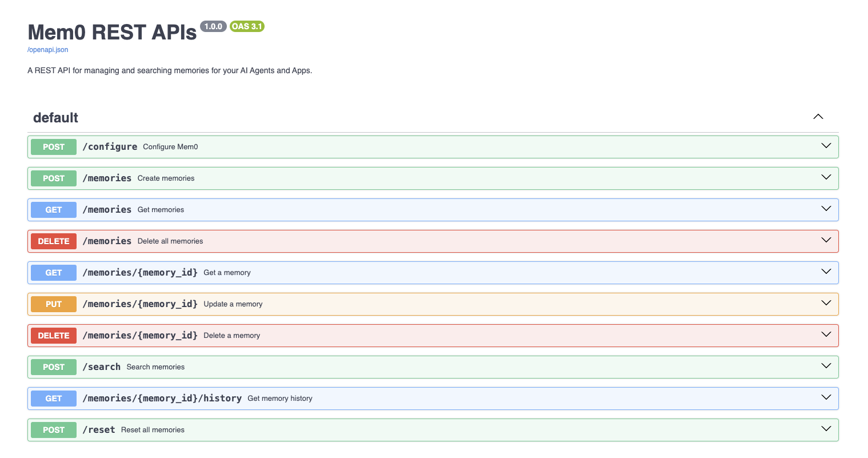Click the PUT badge for Update a memory
868x458 pixels.
(x=54, y=304)
